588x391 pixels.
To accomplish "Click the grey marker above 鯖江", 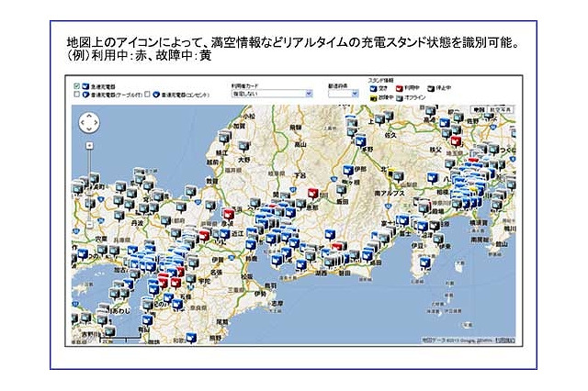I will pos(224,138).
